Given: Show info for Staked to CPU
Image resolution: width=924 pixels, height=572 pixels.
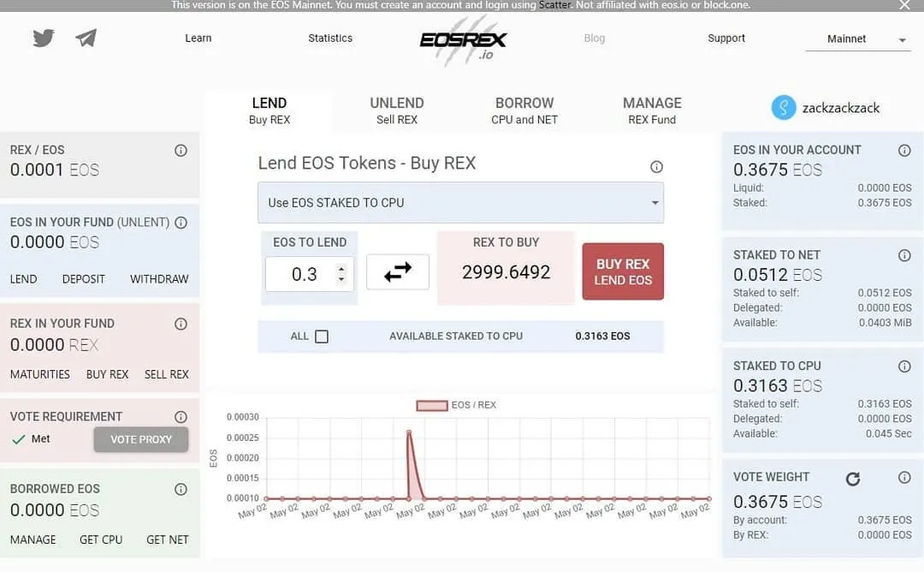Looking at the screenshot, I should click(x=904, y=366).
